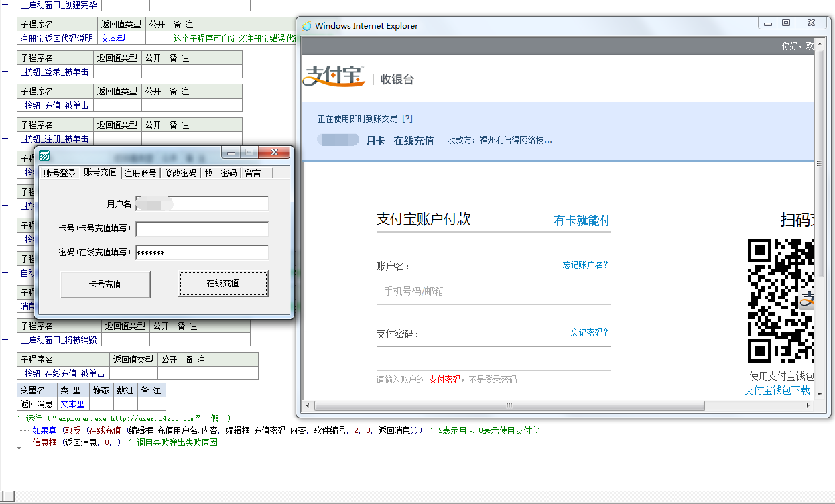Select the subroutine name _按钮_在线充值_被单击
The image size is (835, 504).
coord(62,373)
